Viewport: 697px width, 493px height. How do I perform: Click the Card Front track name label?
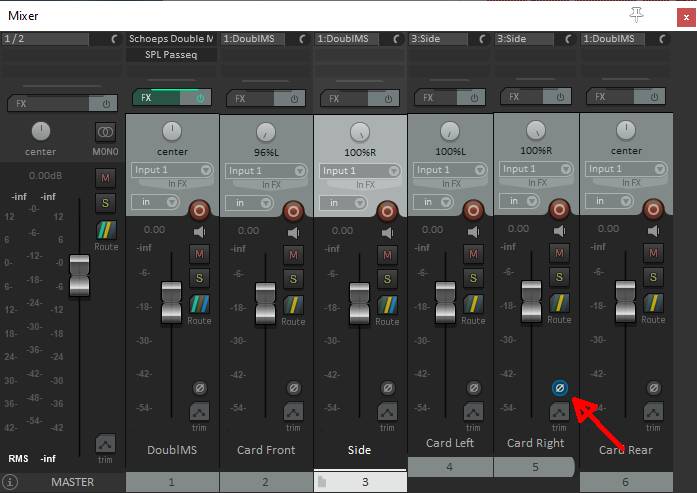pos(266,450)
